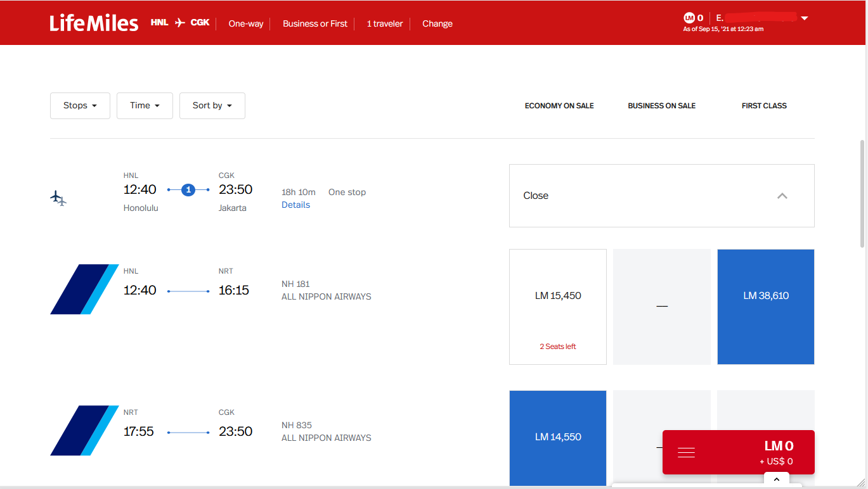
Task: Click the hamburger icon in red summary box
Action: click(x=687, y=452)
